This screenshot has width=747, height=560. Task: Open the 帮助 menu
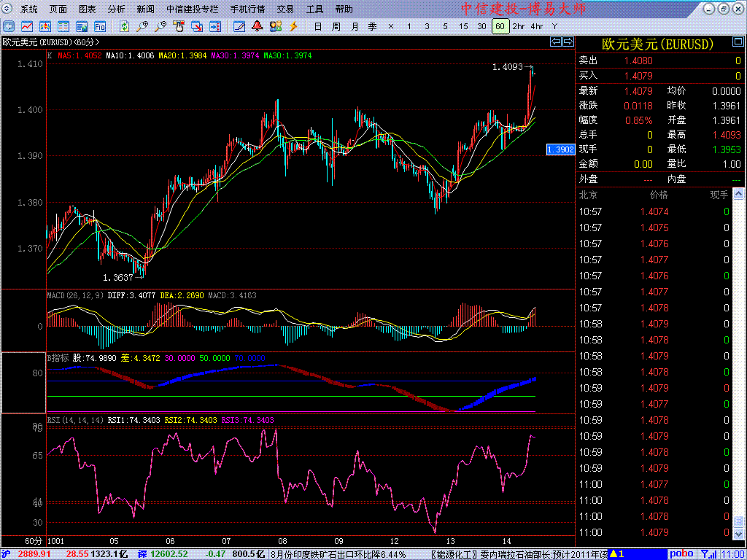(344, 9)
